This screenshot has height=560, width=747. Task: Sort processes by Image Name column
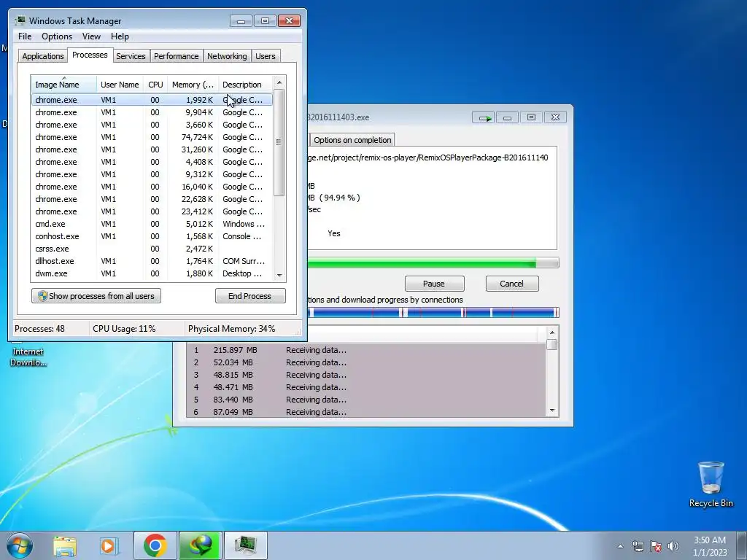64,85
